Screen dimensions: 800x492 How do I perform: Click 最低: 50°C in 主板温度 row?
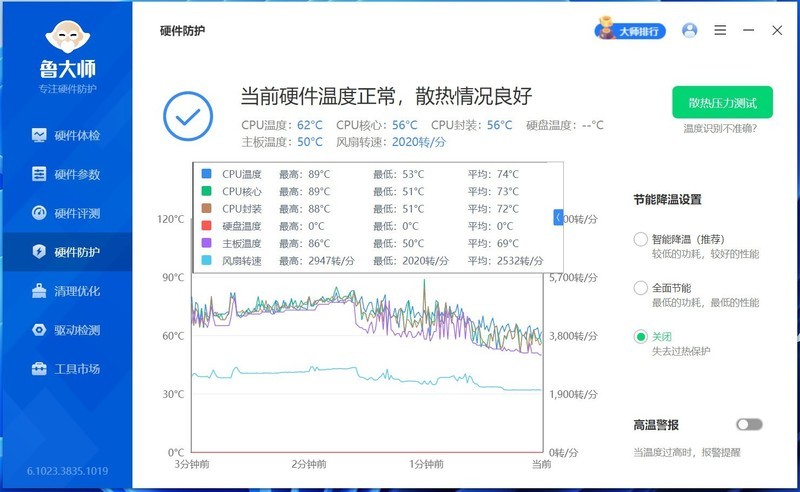coord(398,243)
